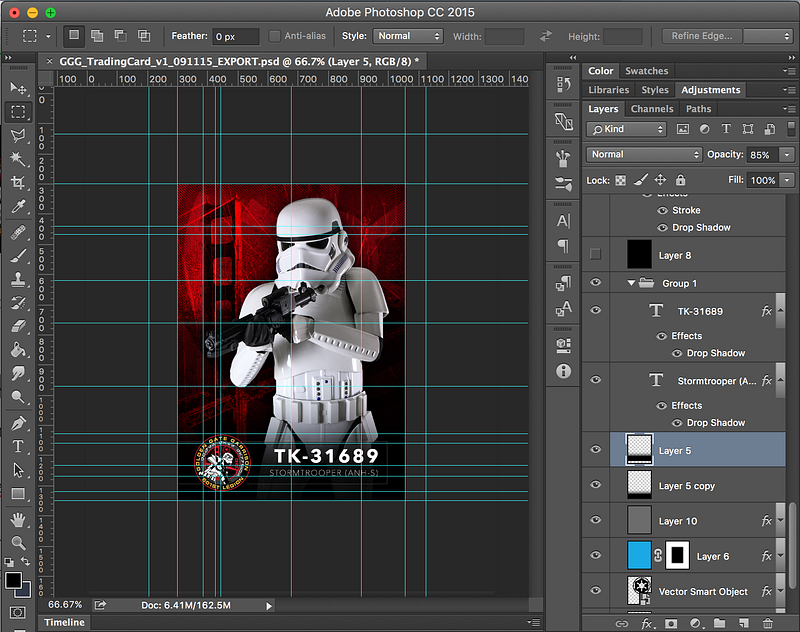Image resolution: width=800 pixels, height=632 pixels.
Task: Switch to the Channels tab
Action: (x=652, y=109)
